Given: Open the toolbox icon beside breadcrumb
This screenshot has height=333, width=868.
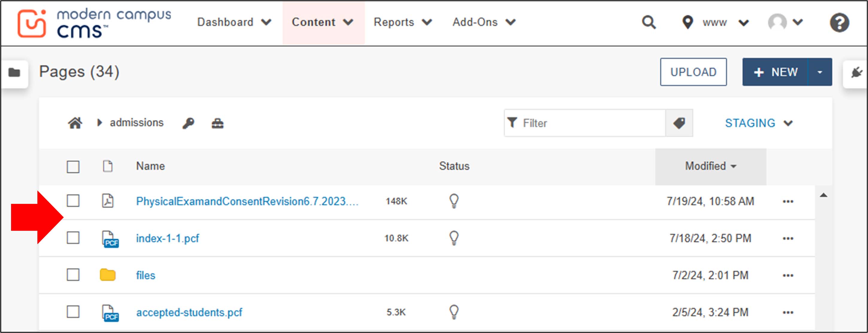Looking at the screenshot, I should tap(217, 123).
